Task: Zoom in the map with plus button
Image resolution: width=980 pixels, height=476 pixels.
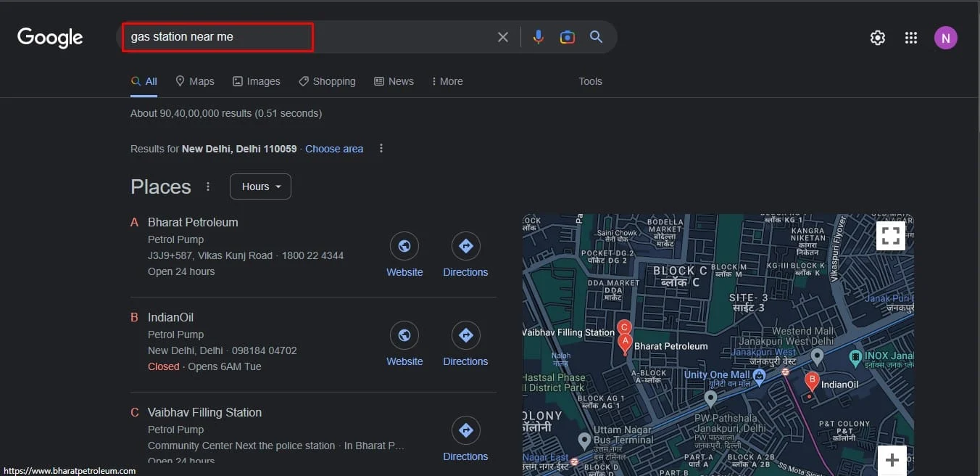Action: point(892,460)
